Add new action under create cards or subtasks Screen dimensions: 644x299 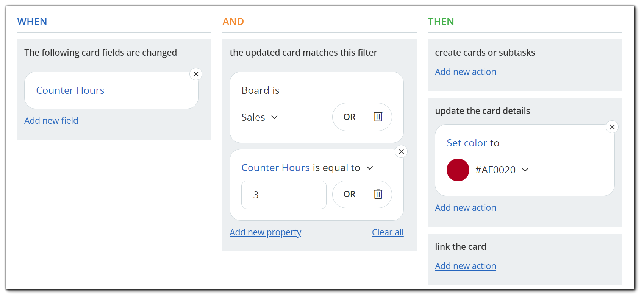[x=466, y=72]
